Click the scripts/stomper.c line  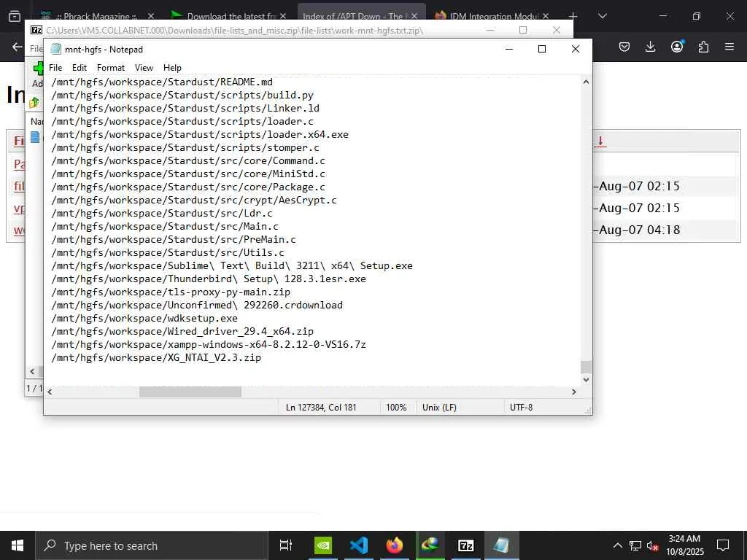click(185, 147)
